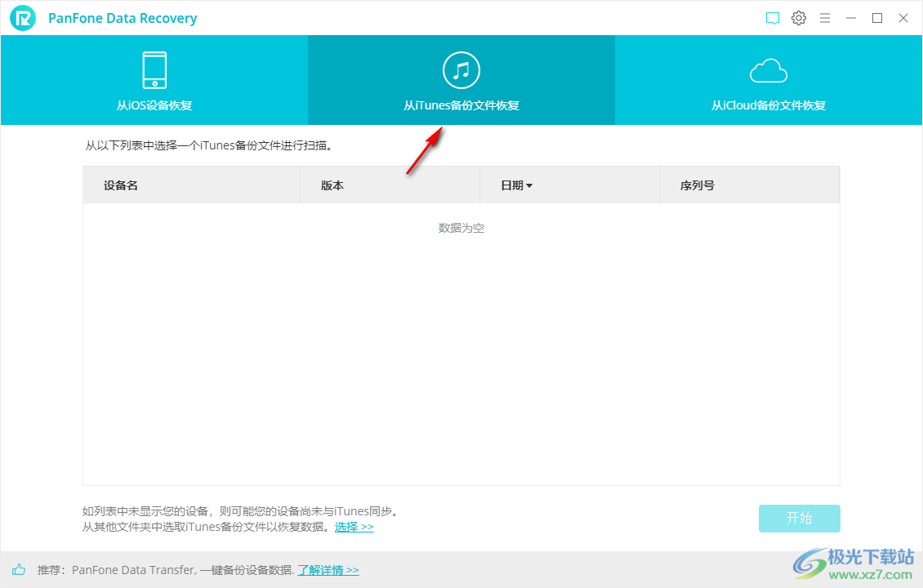Image resolution: width=923 pixels, height=588 pixels.
Task: Click the 数据为空 empty list text
Action: pyautogui.click(x=461, y=228)
